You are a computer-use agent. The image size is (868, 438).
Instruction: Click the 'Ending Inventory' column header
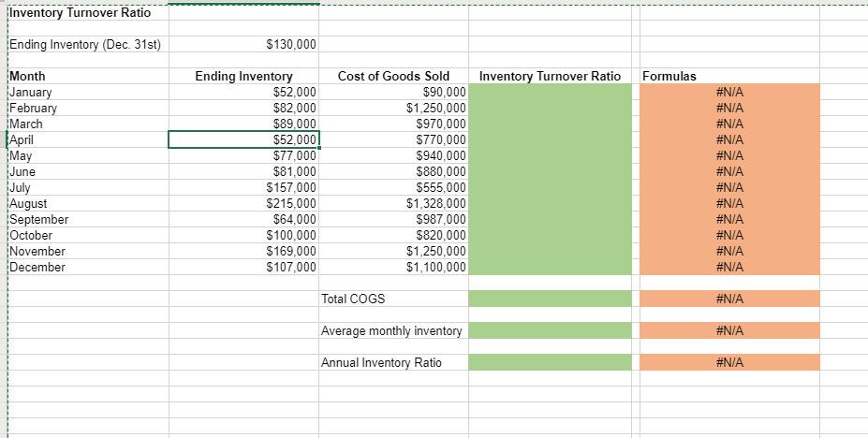point(243,77)
